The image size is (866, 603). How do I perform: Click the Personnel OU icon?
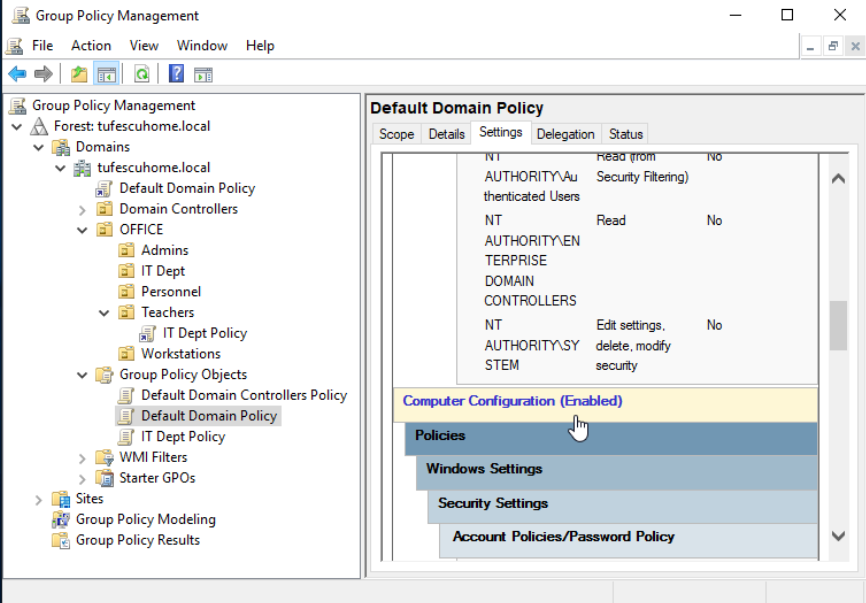click(126, 292)
